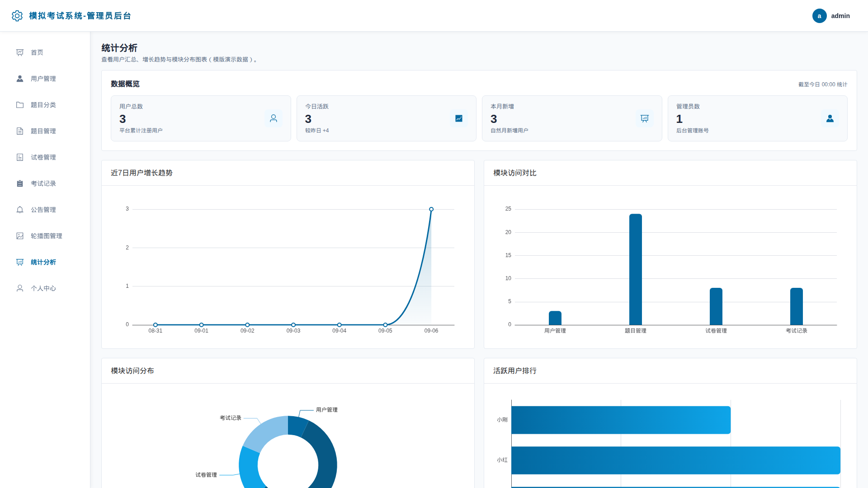Click the 试卷管理 label on donut chart
Screen dimensions: 868x488
(206, 475)
